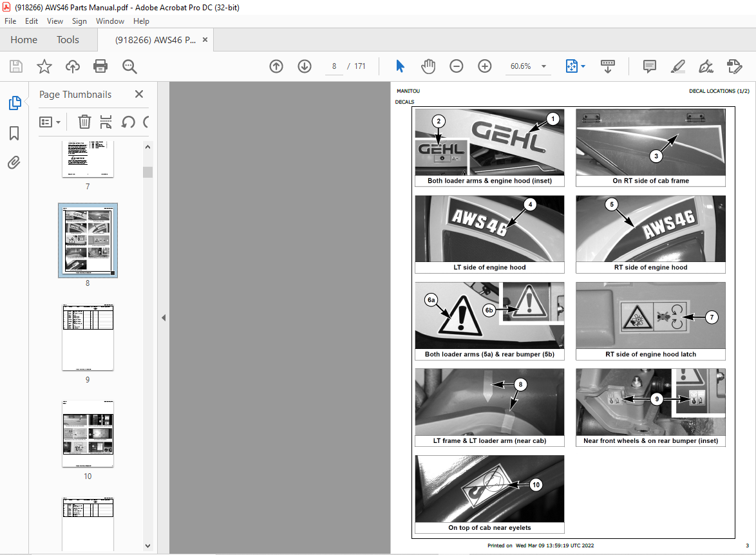This screenshot has height=555, width=756.
Task: Click the Insert pages icon in thumbnails toolbar
Action: coord(106,122)
